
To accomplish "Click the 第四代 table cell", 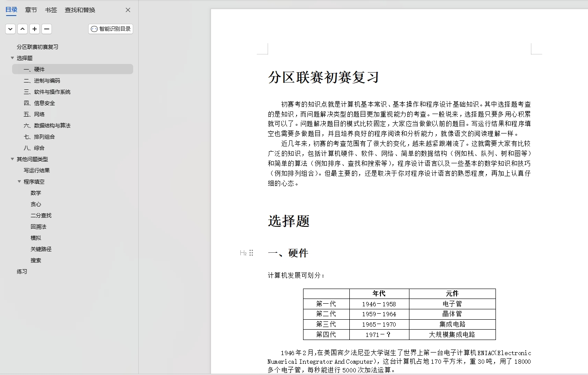I will click(x=326, y=334).
